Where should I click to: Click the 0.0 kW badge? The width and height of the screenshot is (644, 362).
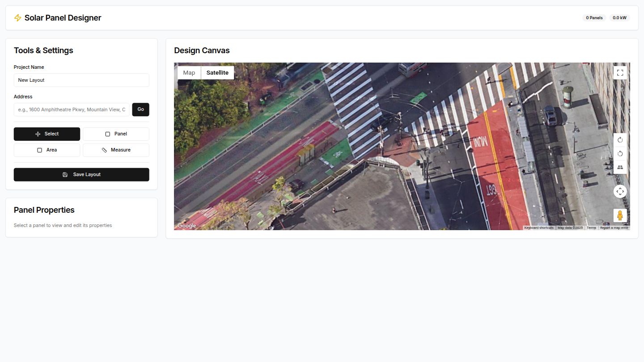click(619, 18)
